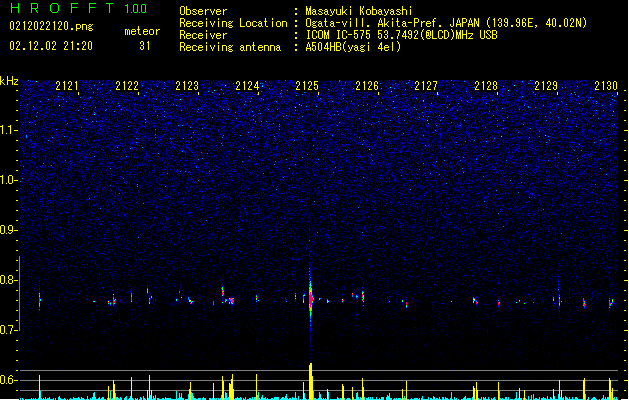Click the 2125 time marker

tap(307, 86)
